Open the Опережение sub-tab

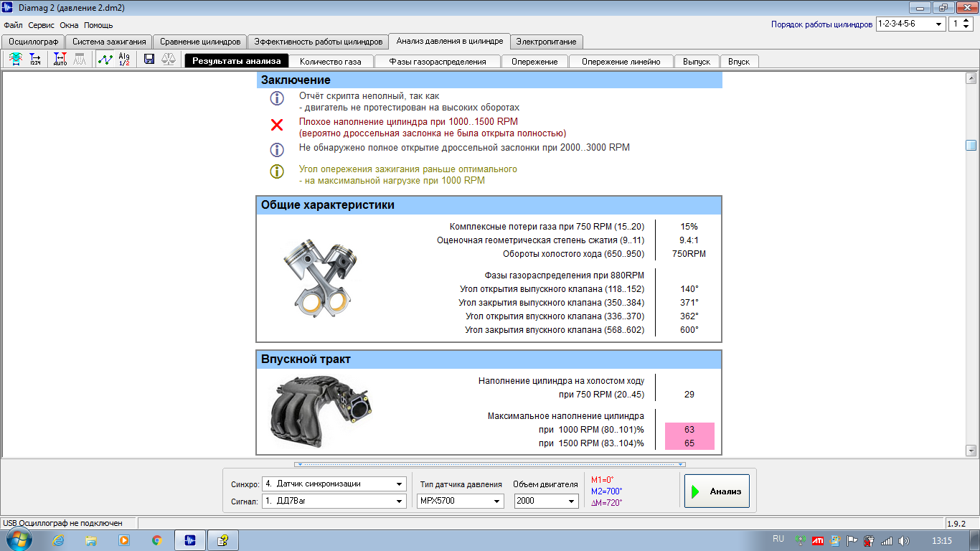tap(534, 61)
